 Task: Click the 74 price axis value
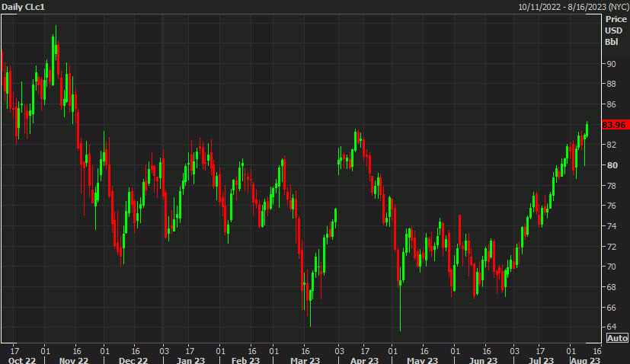point(611,226)
